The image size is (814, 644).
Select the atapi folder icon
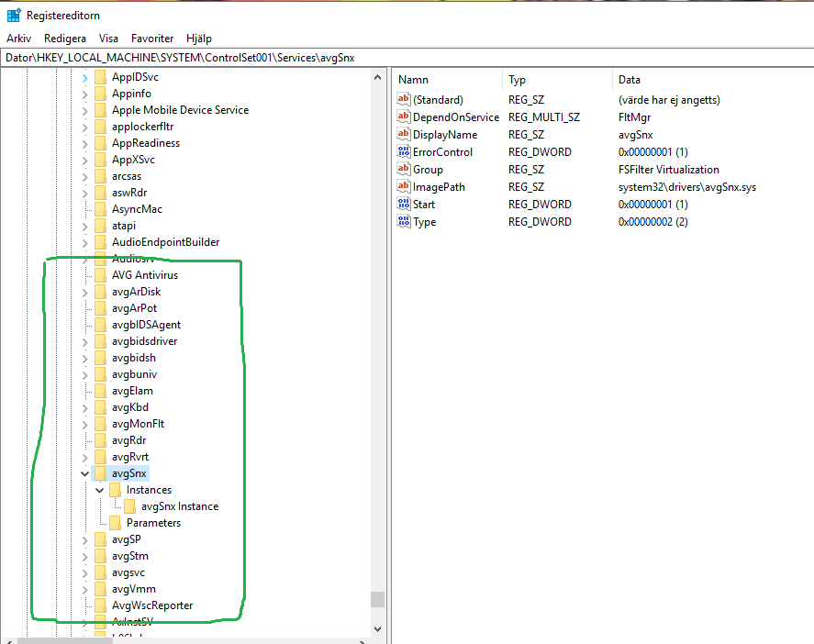click(x=101, y=226)
